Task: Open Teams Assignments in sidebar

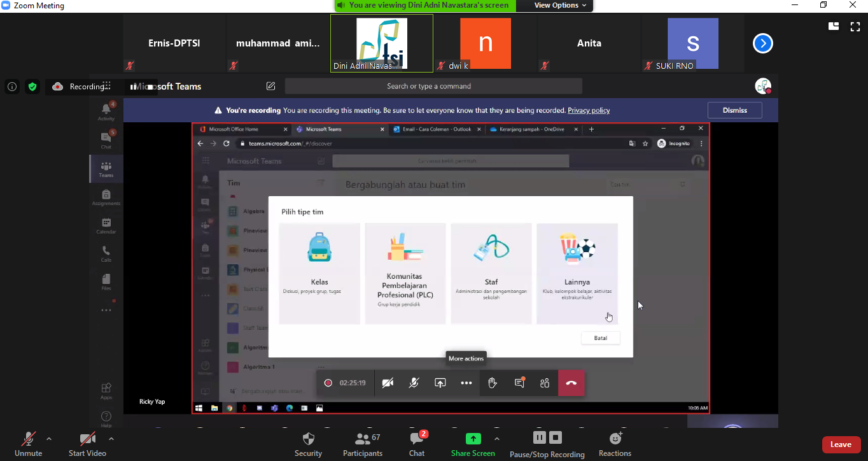Action: click(x=106, y=197)
